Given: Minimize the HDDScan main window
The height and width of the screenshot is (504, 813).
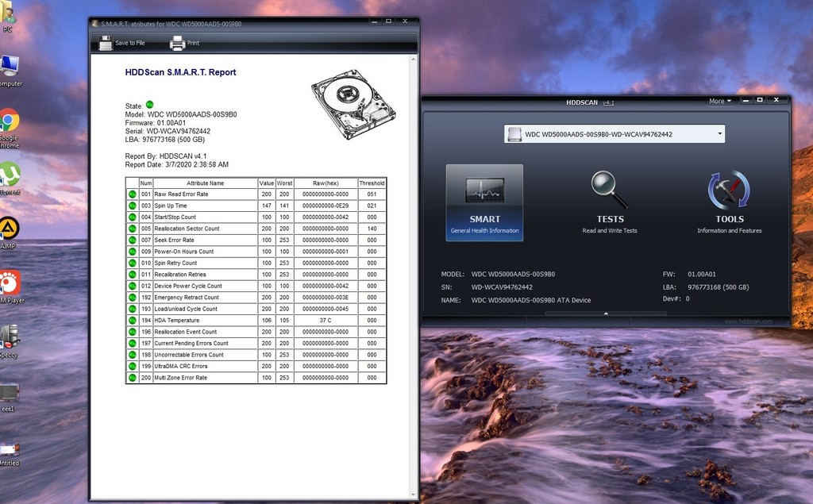Looking at the screenshot, I should (x=746, y=100).
